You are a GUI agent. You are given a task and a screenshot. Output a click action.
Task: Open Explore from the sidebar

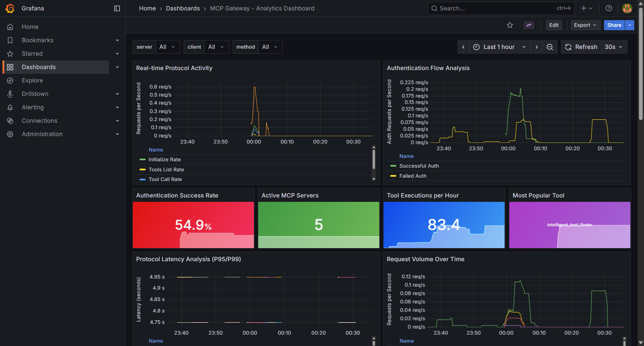pyautogui.click(x=33, y=80)
